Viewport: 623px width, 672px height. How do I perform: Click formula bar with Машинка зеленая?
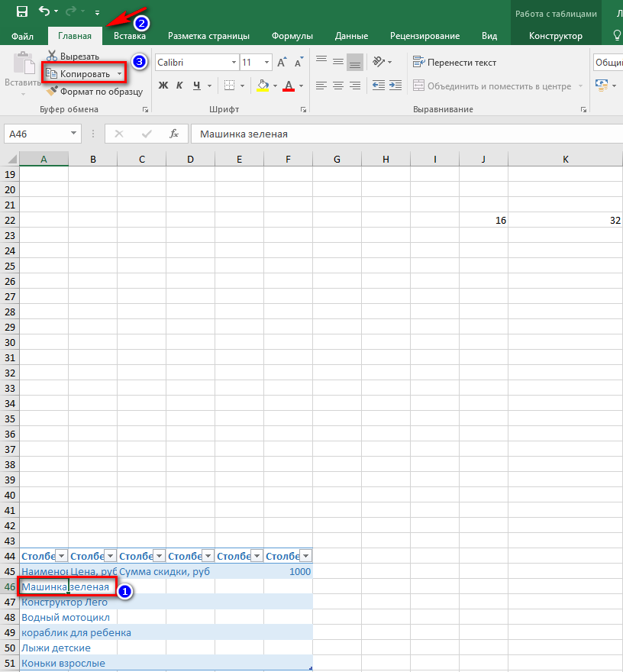tap(407, 134)
